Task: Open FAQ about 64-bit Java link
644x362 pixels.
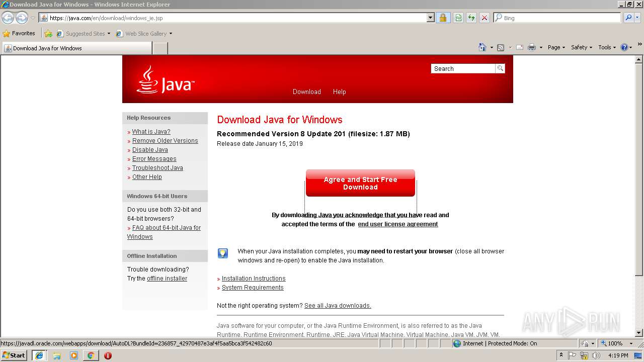Action: tap(164, 232)
